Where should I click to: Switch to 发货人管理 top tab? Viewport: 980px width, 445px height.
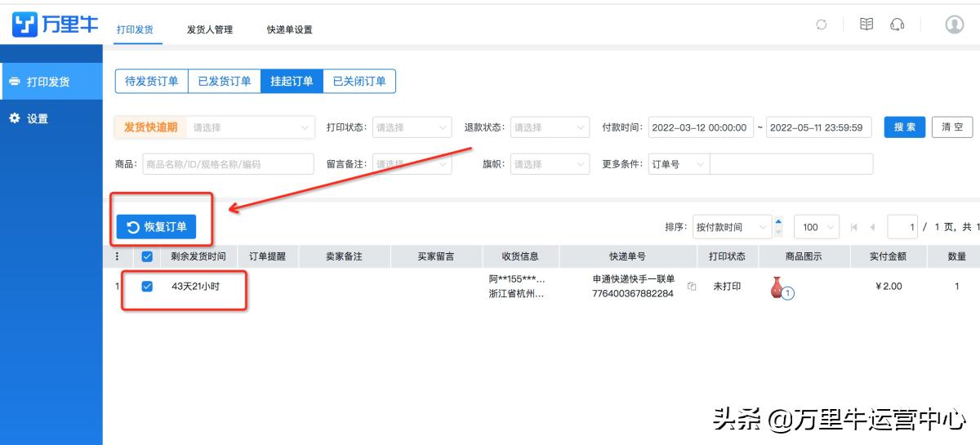[210, 29]
